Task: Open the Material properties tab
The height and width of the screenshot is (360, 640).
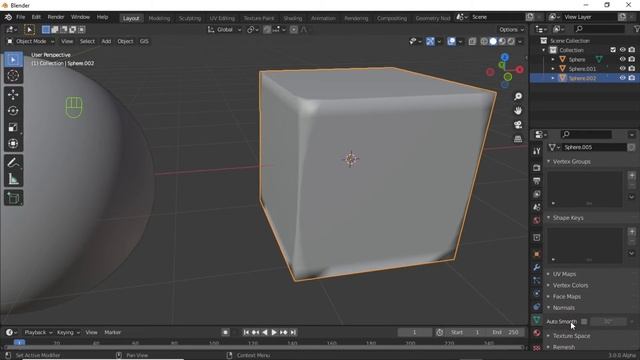Action: [537, 333]
